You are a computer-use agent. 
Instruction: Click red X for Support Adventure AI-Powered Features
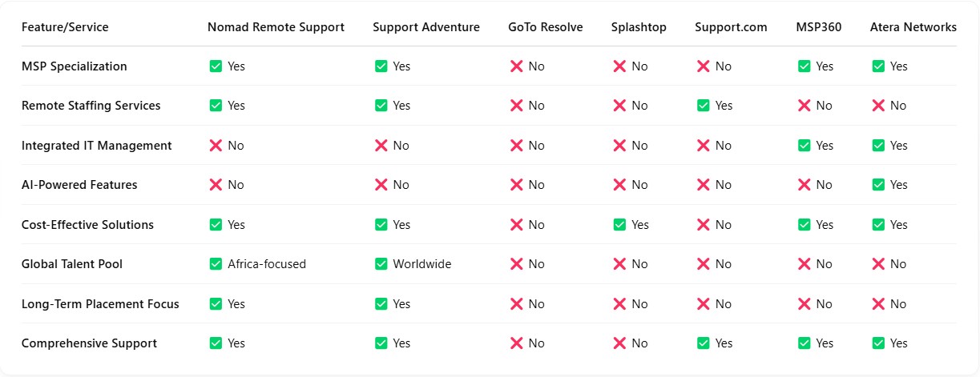(381, 185)
